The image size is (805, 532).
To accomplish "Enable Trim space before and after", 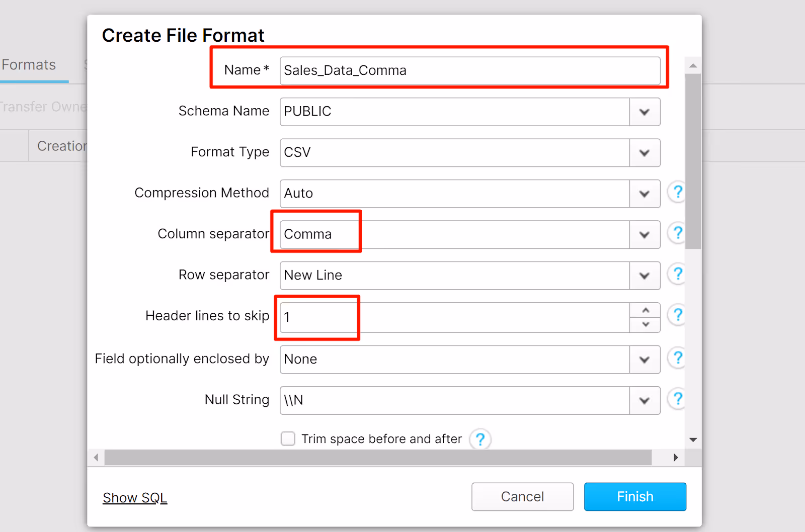I will click(287, 438).
